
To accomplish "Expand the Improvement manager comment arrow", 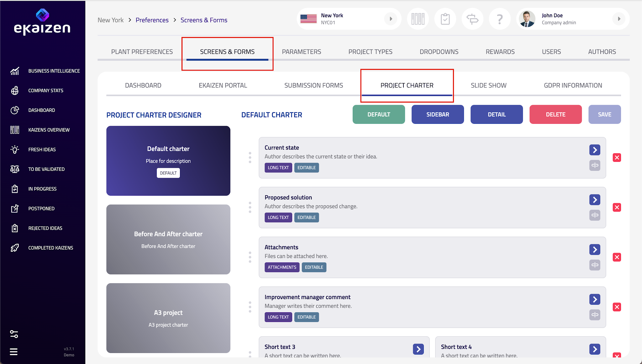I will (595, 299).
